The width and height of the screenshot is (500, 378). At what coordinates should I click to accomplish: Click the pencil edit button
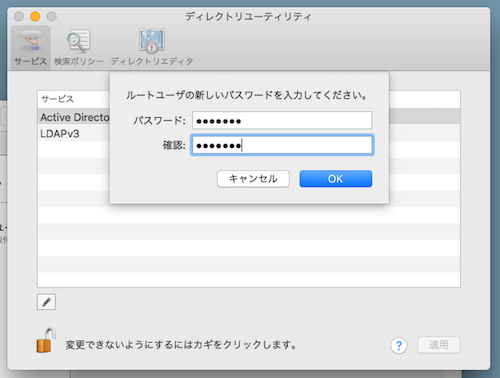coord(46,302)
